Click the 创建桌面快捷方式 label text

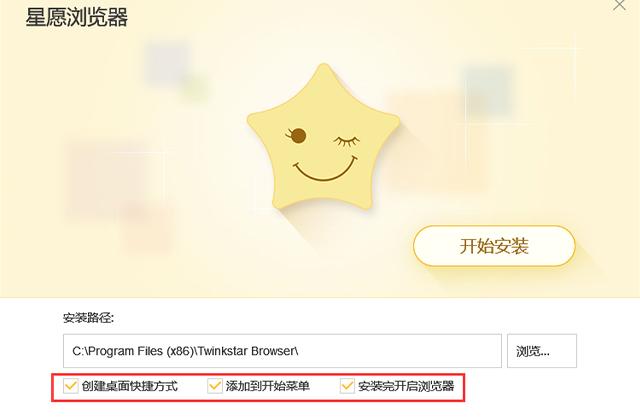[x=130, y=386]
